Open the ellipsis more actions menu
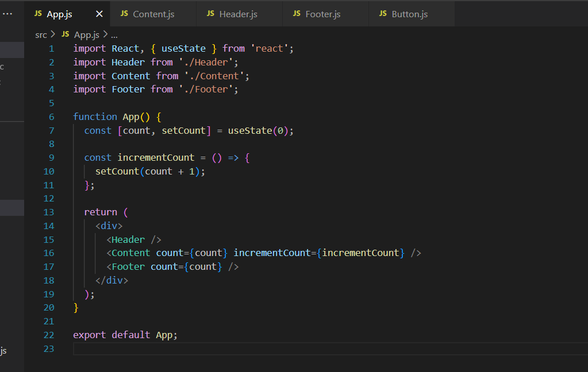 click(7, 14)
